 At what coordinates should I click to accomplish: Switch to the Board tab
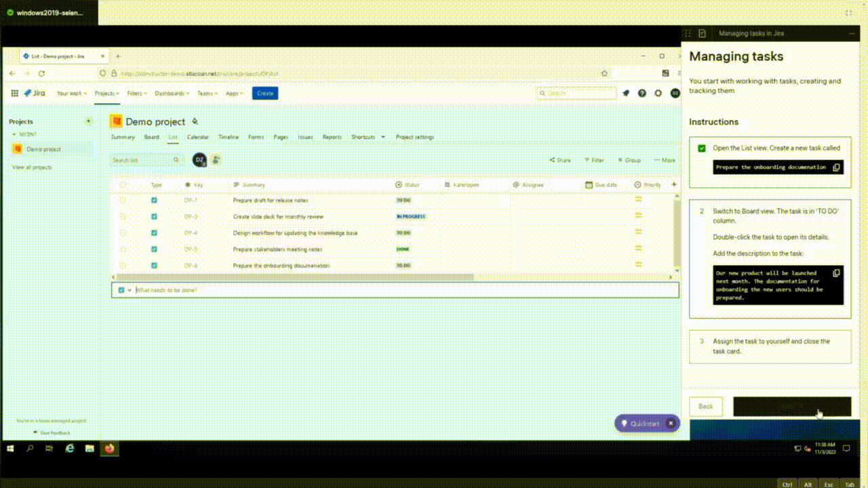[151, 137]
